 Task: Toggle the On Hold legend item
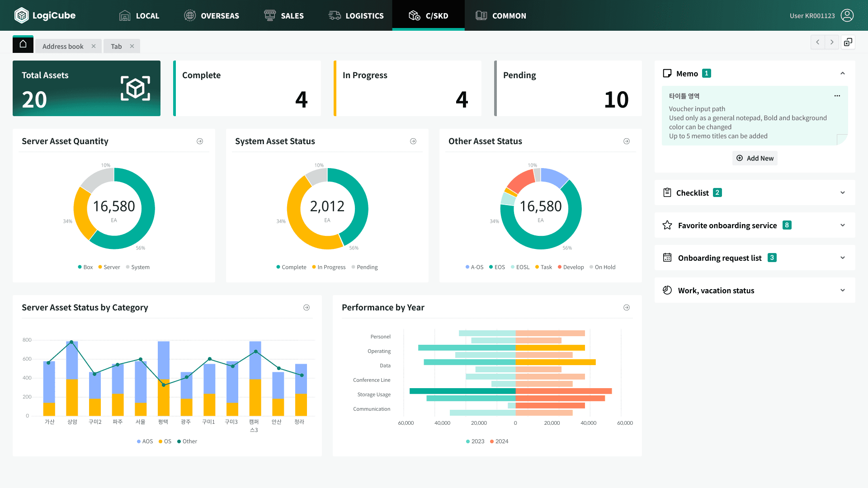point(603,267)
